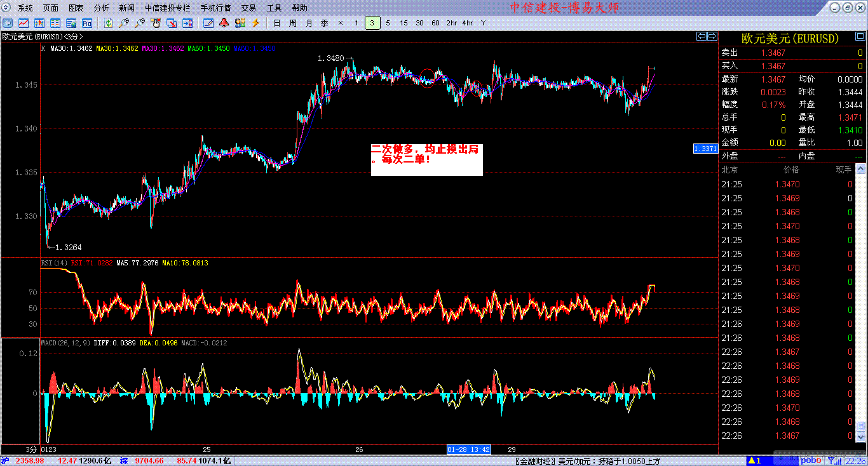Click the hand pointer tool icon
This screenshot has height=466, width=868.
point(156,23)
